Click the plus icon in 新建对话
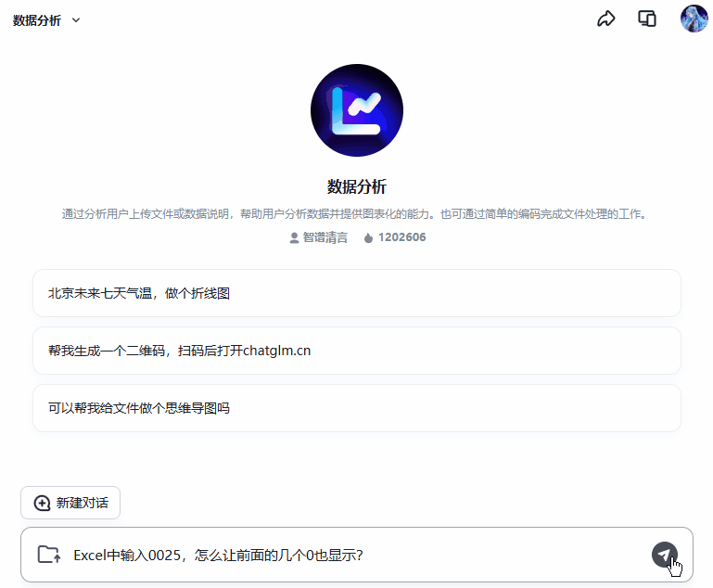Screen dimensions: 713x588 [43, 503]
